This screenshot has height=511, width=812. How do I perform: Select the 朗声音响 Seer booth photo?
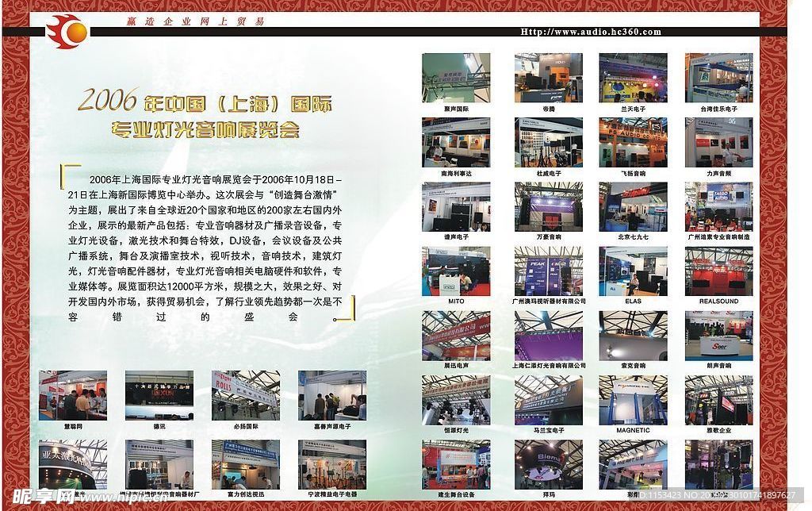pyautogui.click(x=718, y=336)
